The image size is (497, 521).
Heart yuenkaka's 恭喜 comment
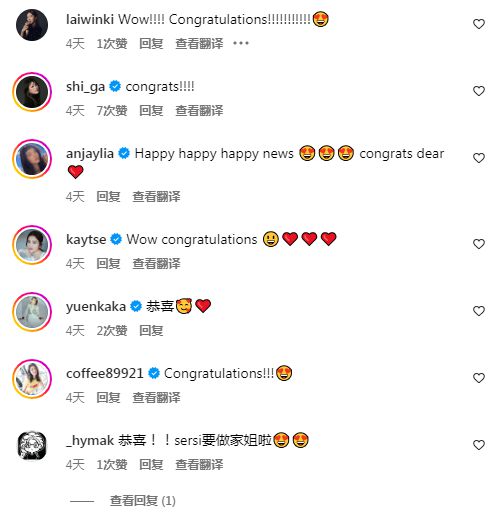[x=479, y=311]
